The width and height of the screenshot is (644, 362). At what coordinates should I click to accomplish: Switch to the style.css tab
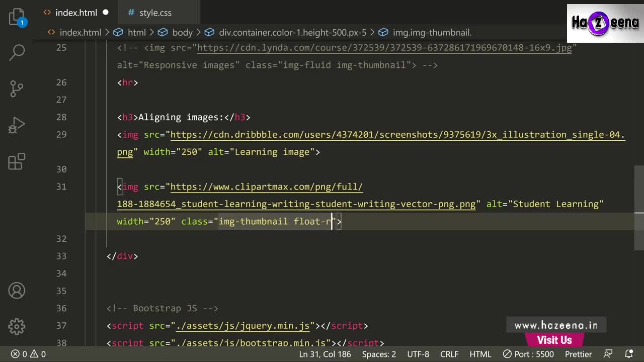tap(155, 13)
